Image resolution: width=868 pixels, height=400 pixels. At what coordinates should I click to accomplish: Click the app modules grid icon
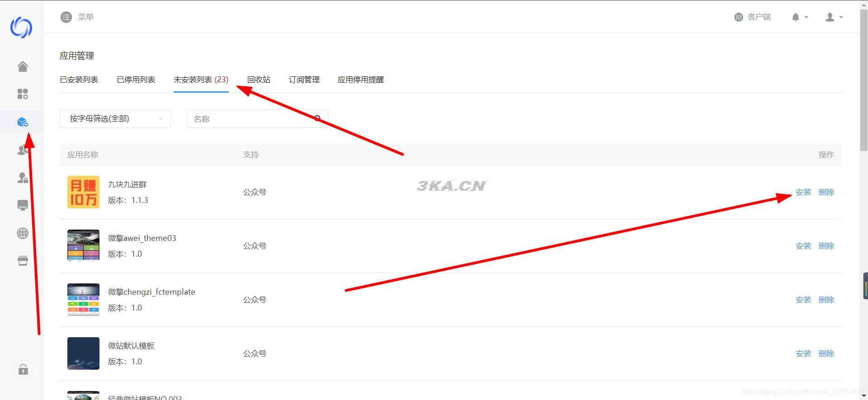[x=23, y=94]
